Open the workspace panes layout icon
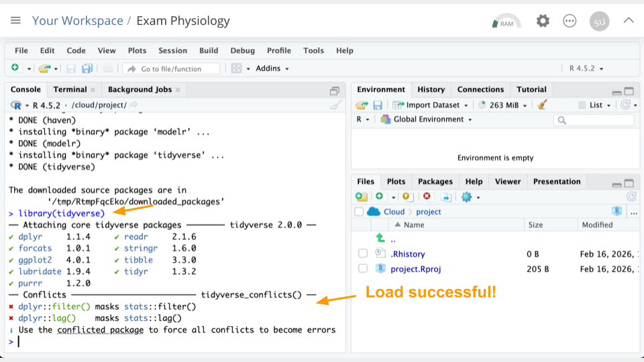The width and height of the screenshot is (644, 362). point(237,68)
